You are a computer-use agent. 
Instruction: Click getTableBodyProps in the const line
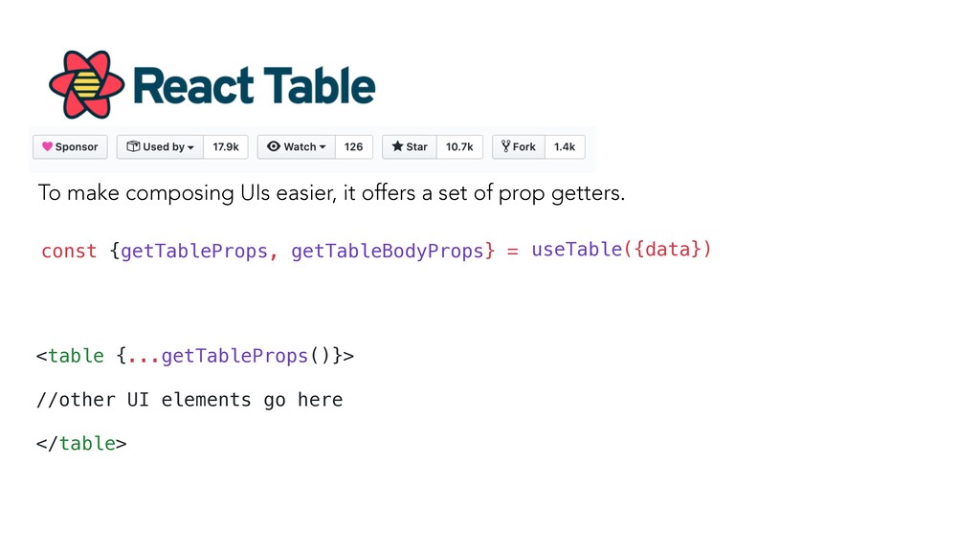[x=388, y=251]
